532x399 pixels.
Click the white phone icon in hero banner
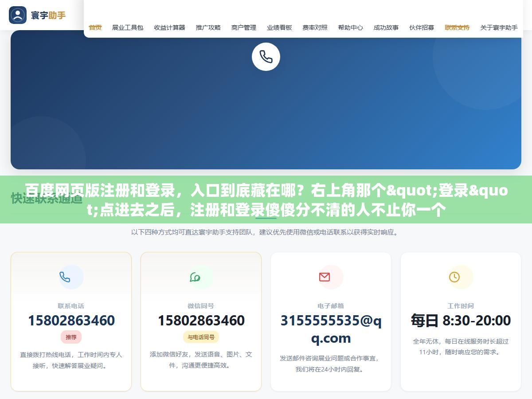pyautogui.click(x=266, y=57)
